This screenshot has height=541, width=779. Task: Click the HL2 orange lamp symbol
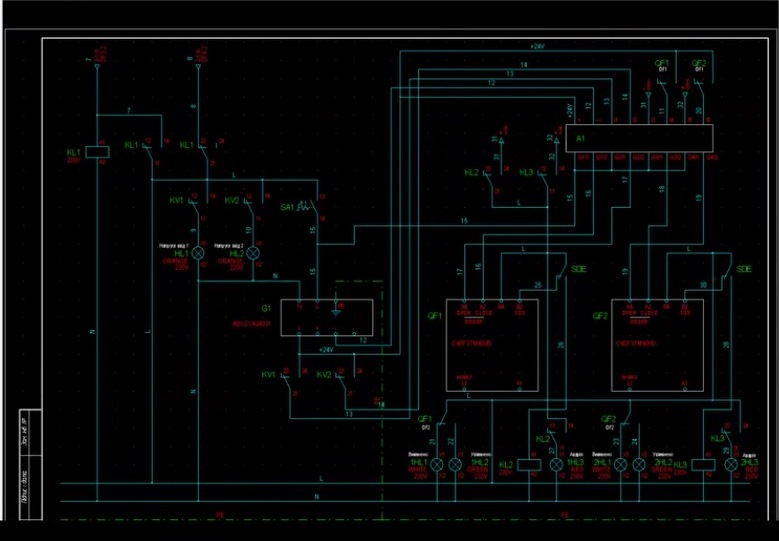pyautogui.click(x=253, y=253)
